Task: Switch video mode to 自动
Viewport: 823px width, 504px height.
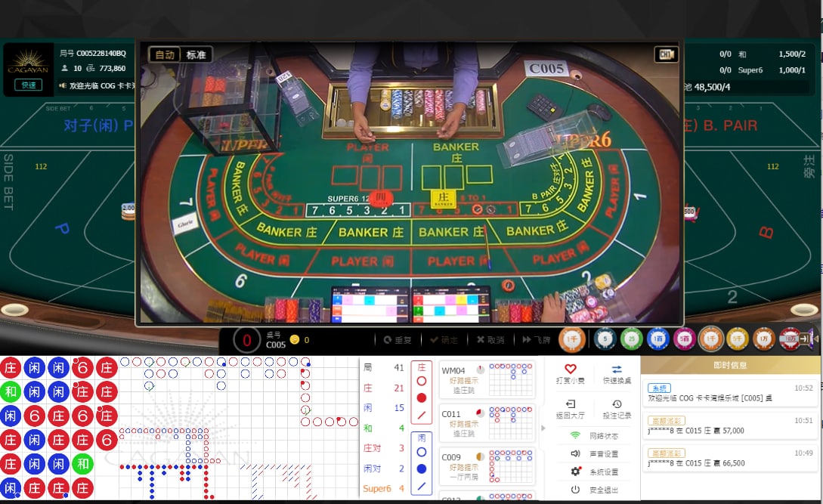Action: (x=165, y=55)
